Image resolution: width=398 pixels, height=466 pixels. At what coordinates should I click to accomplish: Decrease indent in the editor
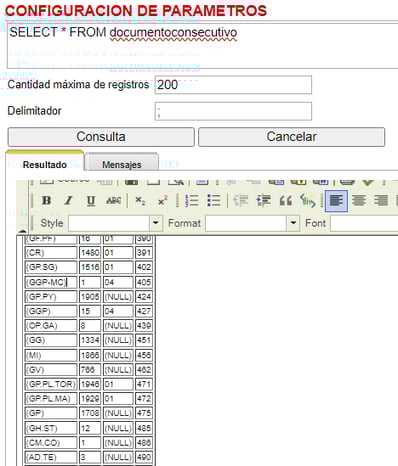241,201
